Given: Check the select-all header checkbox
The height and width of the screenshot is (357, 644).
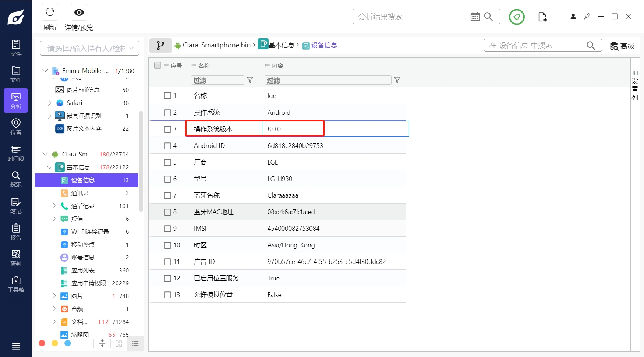Looking at the screenshot, I should [x=158, y=66].
